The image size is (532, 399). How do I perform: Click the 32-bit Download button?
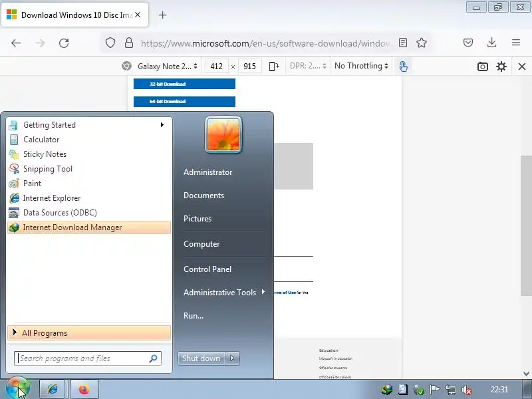click(184, 84)
